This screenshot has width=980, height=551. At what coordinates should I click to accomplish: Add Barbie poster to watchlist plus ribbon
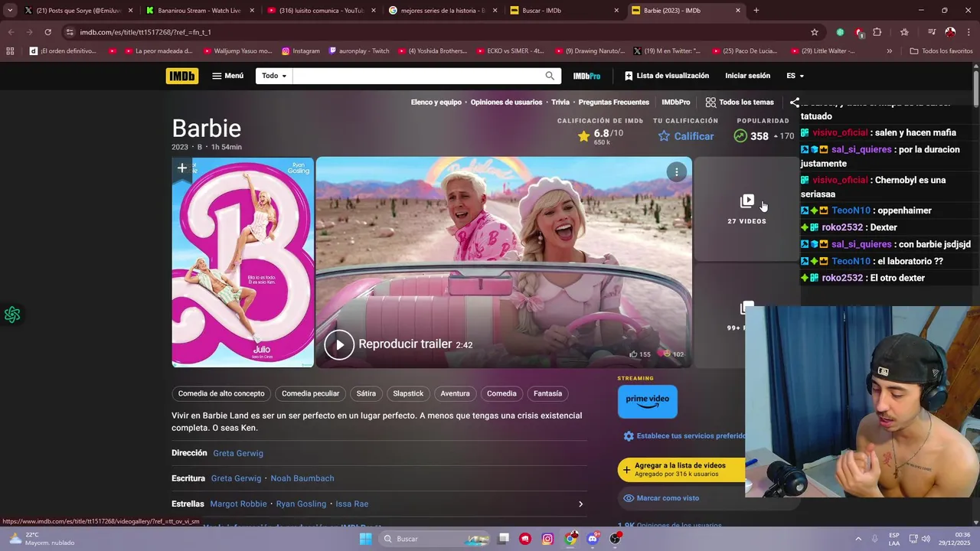181,169
